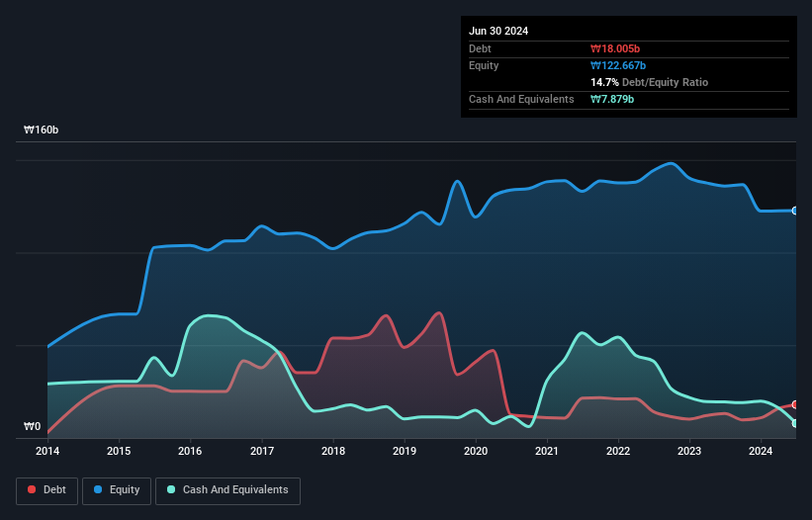Screen dimensions: 812x520
Task: Click the ₩7.879b cash value
Action: (x=612, y=99)
